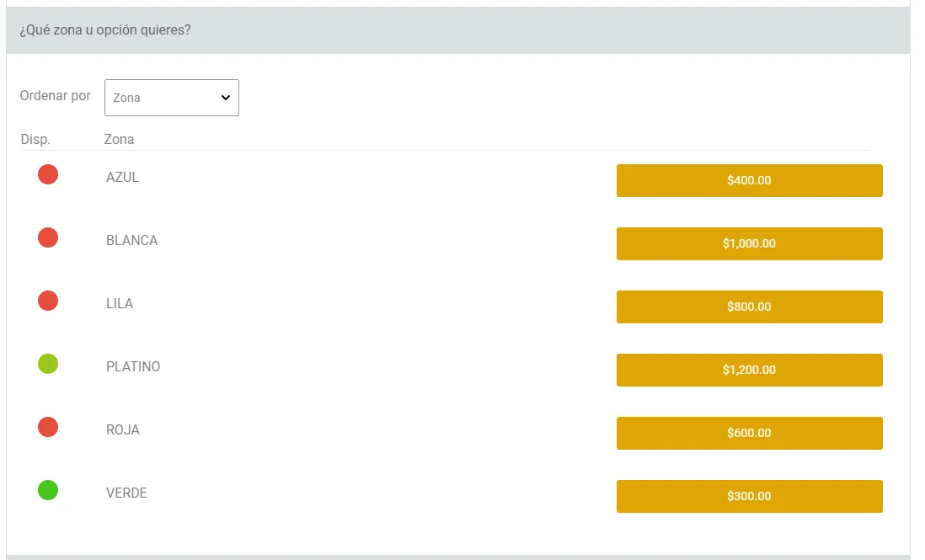Pick the $800.00 LILA zone button

pyautogui.click(x=749, y=307)
